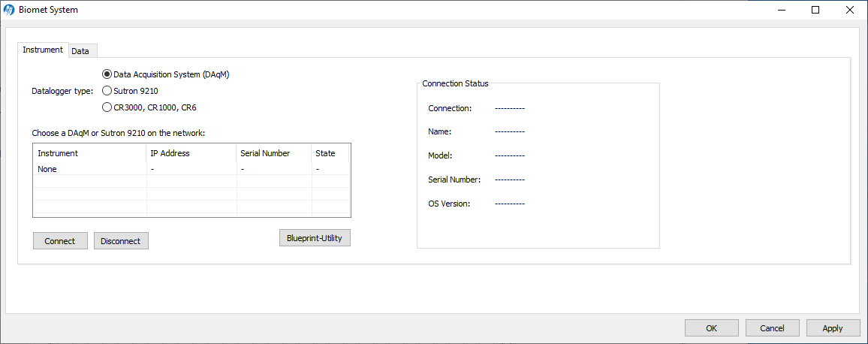
Task: Close the Biomet System window
Action: 849,10
